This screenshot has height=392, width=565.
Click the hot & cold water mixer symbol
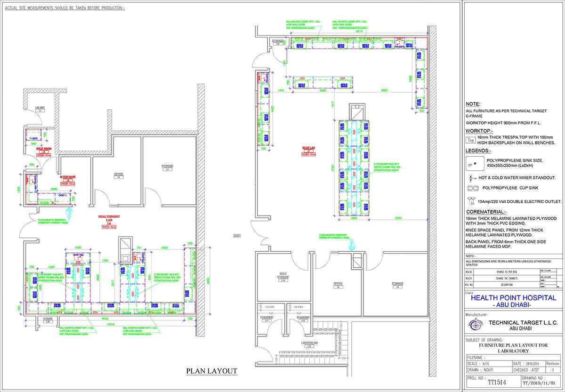click(x=471, y=178)
